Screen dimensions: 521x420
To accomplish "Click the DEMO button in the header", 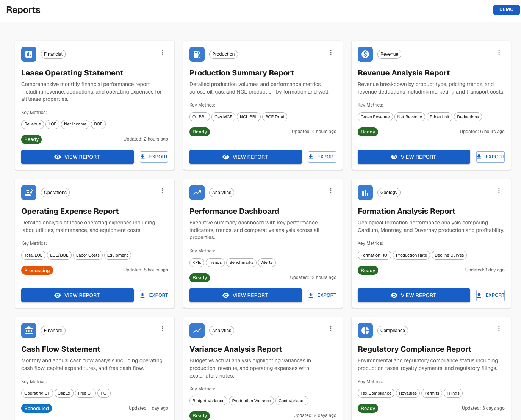I will pyautogui.click(x=506, y=10).
